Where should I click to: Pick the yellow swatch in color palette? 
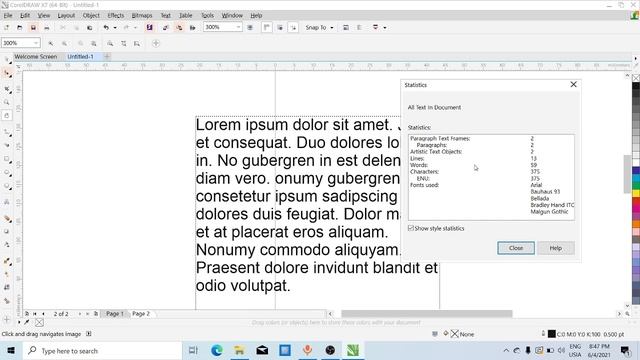pyautogui.click(x=636, y=192)
